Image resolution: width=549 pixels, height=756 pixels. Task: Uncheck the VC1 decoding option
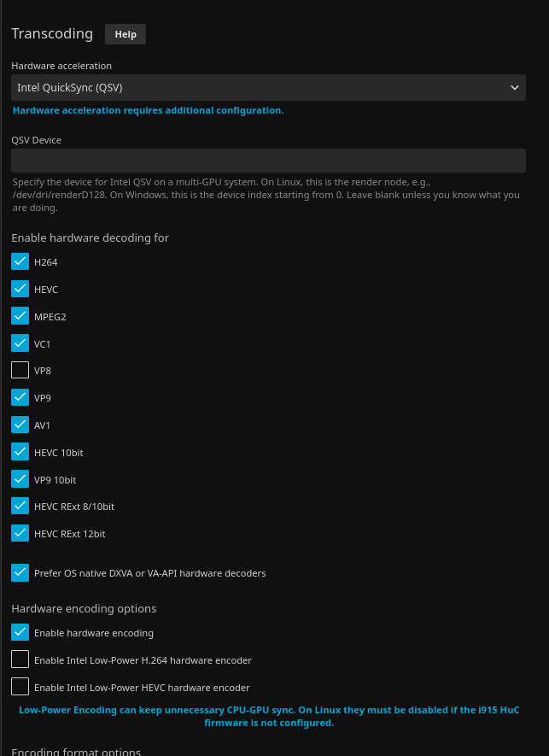(20, 343)
